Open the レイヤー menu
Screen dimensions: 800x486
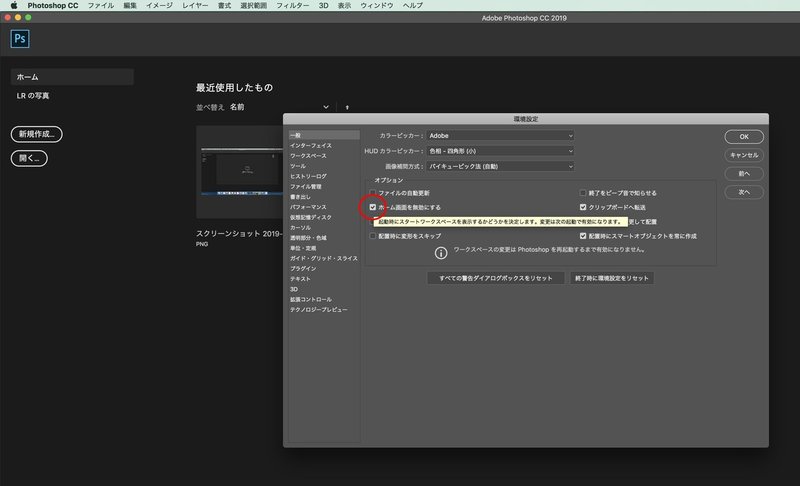click(195, 5)
